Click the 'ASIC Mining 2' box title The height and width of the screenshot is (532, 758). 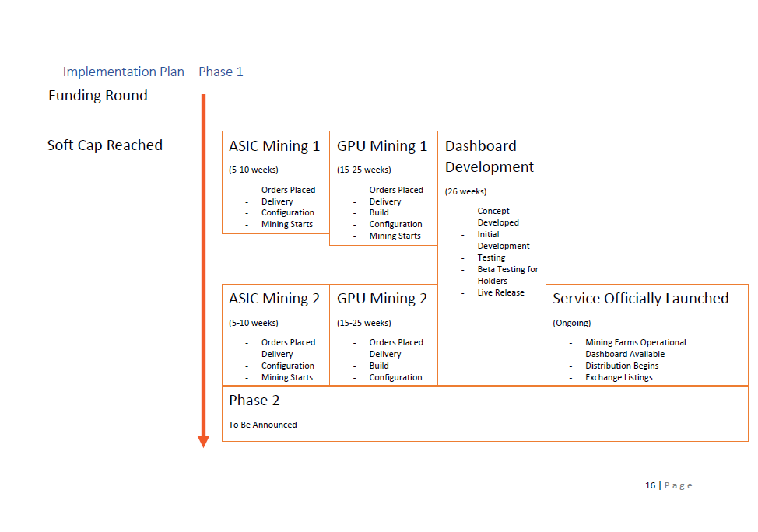tap(274, 299)
